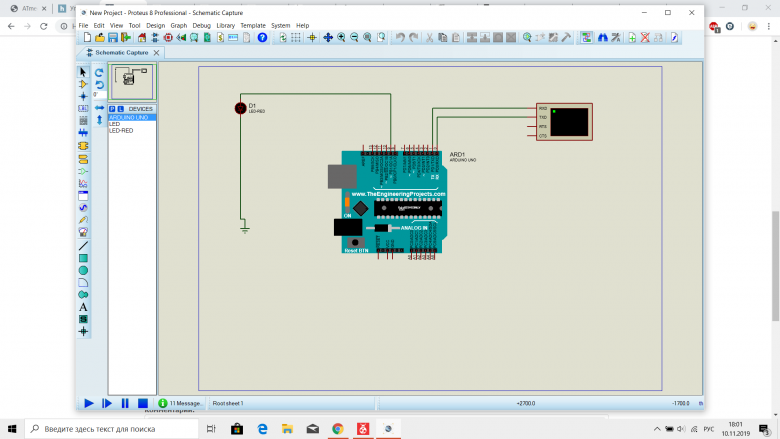Toggle the grid display icon
The height and width of the screenshot is (439, 780).
coord(296,38)
